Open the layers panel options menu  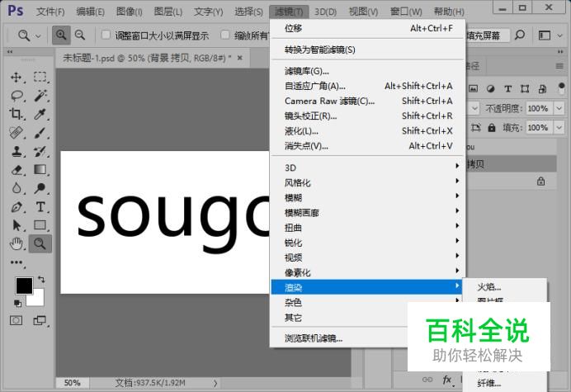[x=559, y=66]
